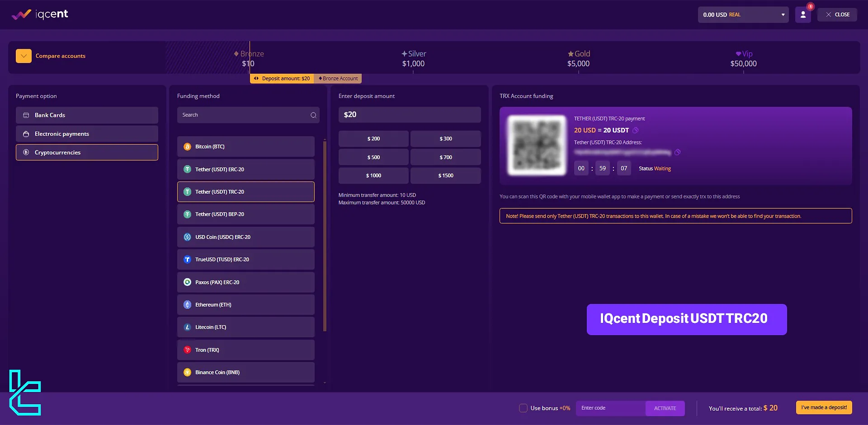Screen dimensions: 868x425
Task: Choose Cryptocurrencies payment option
Action: pyautogui.click(x=87, y=152)
